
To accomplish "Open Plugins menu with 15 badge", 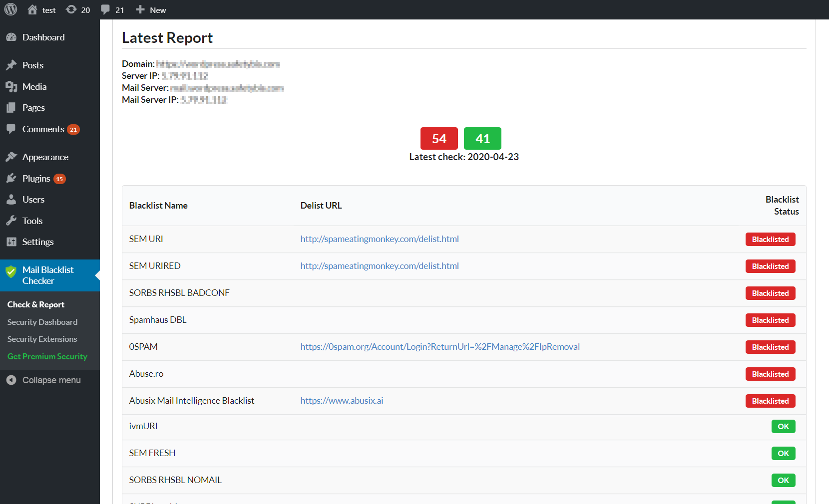I will point(50,178).
